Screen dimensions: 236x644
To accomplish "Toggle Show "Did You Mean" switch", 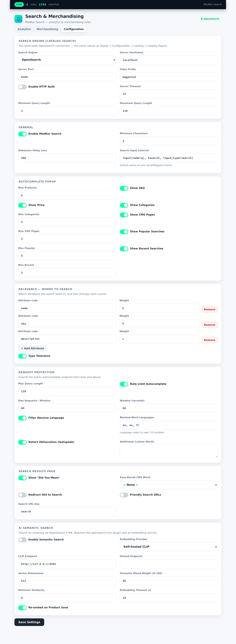I will pyautogui.click(x=22, y=478).
